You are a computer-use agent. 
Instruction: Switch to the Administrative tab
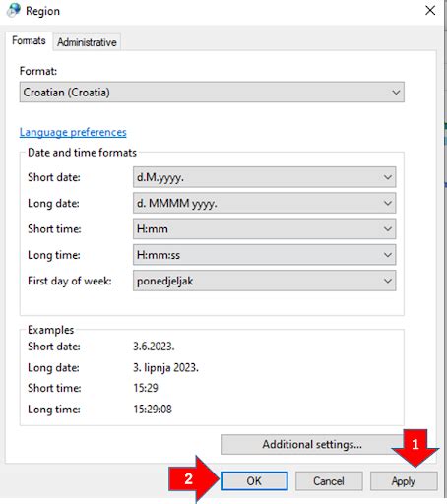tap(87, 42)
